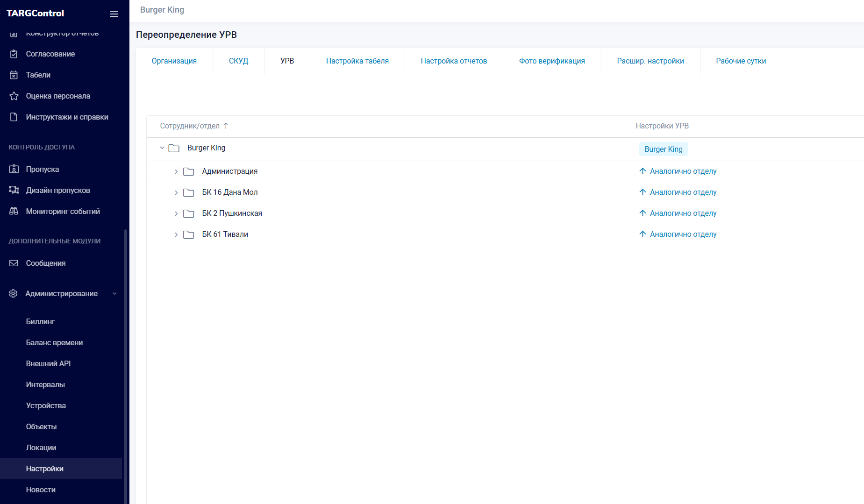Click the Дизайн пропусков icon
864x504 pixels.
pos(14,190)
